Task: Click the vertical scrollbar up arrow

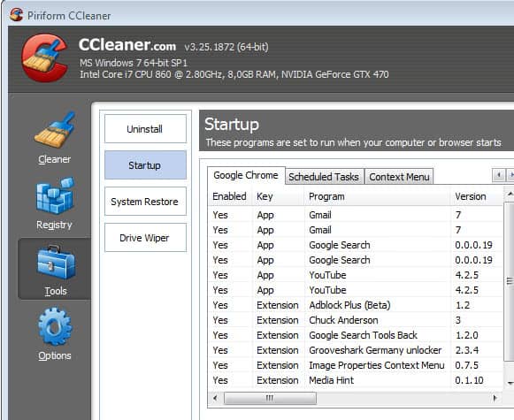Action: (510, 195)
